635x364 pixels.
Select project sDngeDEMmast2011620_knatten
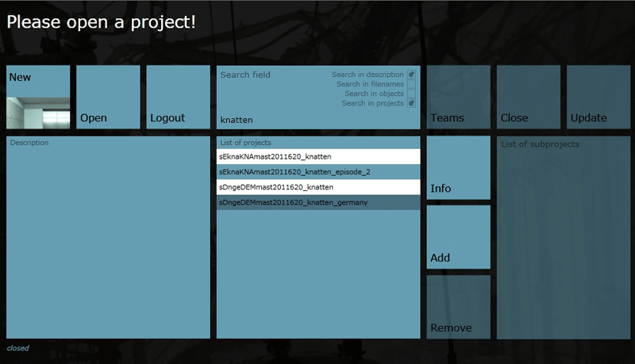tap(317, 187)
